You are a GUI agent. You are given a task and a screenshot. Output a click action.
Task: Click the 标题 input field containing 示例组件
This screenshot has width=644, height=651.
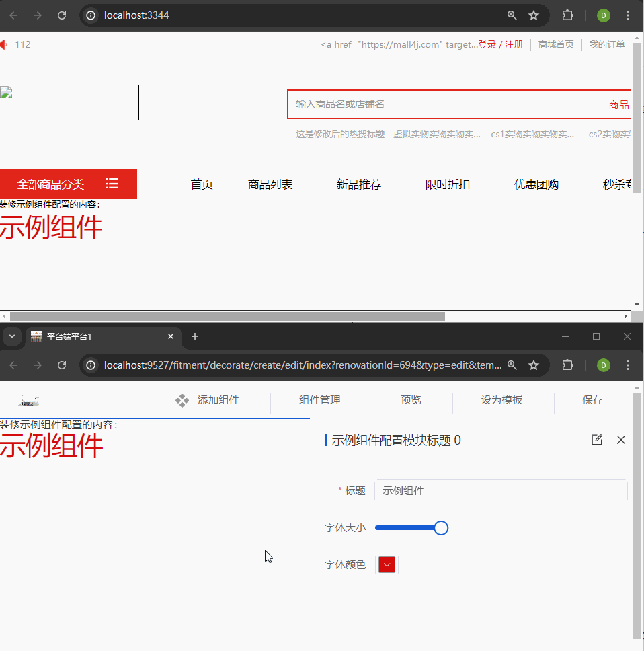[x=501, y=490]
